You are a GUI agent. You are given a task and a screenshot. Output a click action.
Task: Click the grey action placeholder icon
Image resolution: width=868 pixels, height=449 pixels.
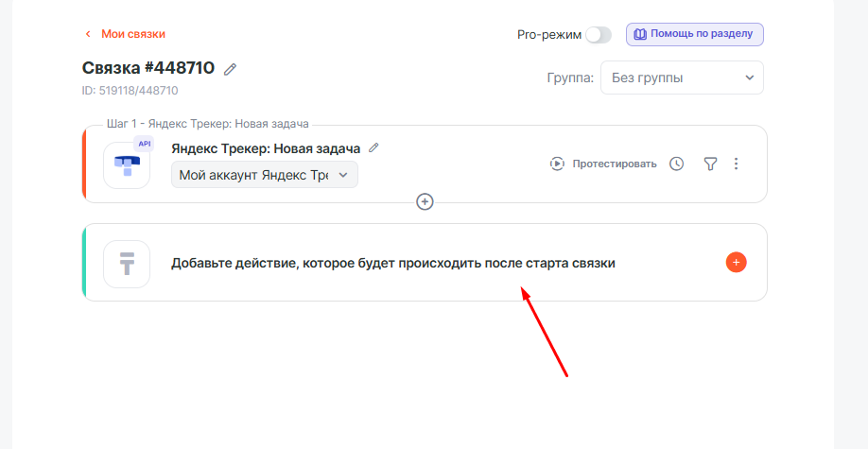(127, 263)
